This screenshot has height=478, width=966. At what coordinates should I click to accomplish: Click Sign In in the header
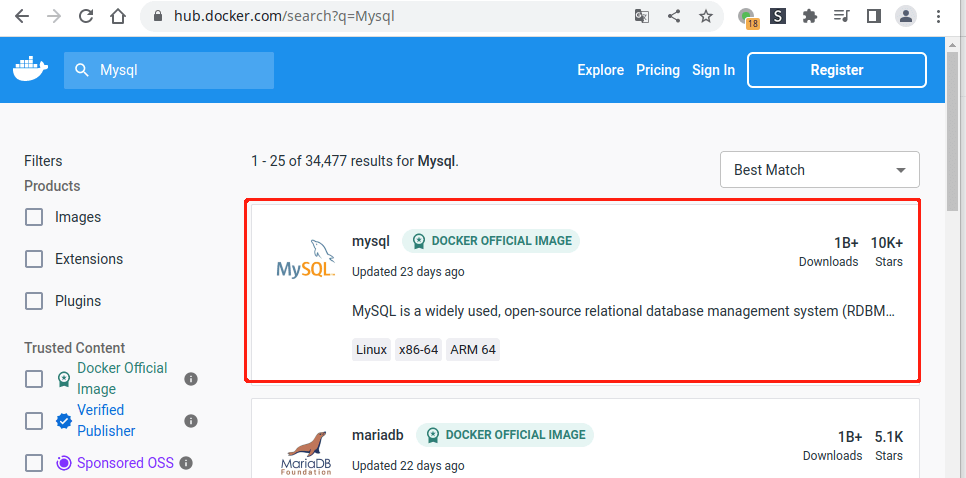click(x=713, y=70)
